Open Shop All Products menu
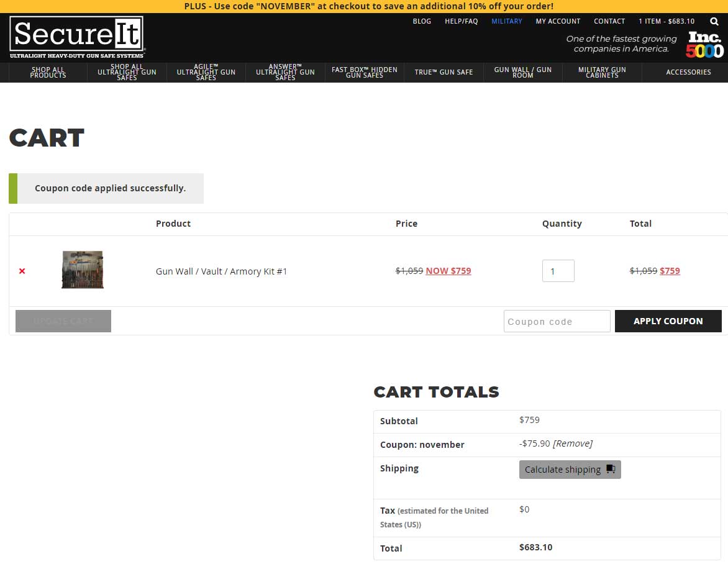The image size is (728, 564). (48, 73)
